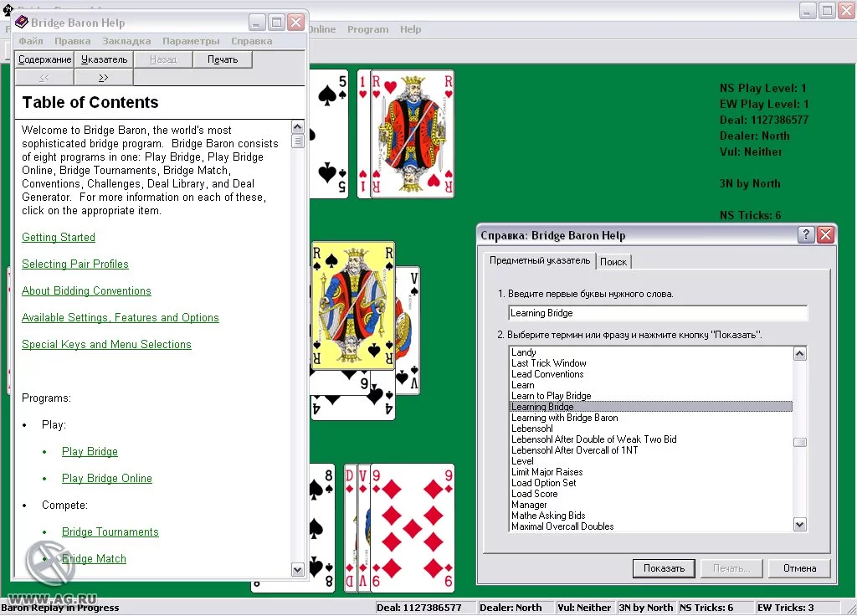Follow the Bridge Tournaments link
This screenshot has height=616, width=857.
click(x=110, y=531)
